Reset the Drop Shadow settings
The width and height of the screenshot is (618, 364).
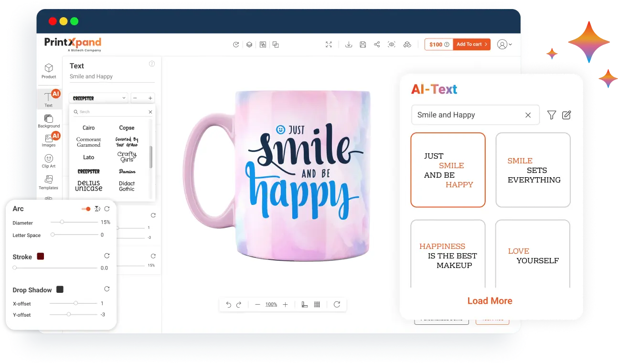(x=107, y=289)
